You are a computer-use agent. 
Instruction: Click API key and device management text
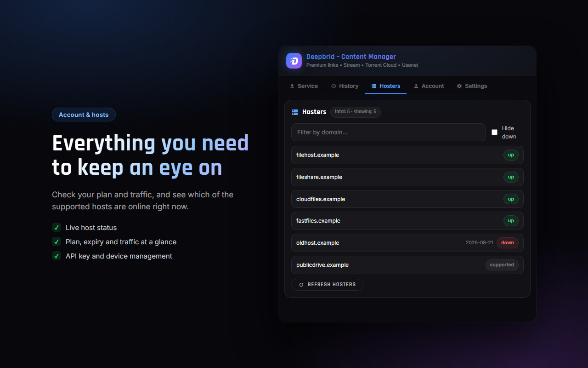tap(119, 256)
